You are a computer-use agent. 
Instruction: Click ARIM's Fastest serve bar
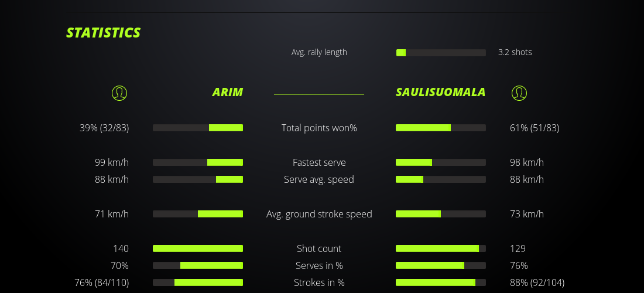pos(198,162)
